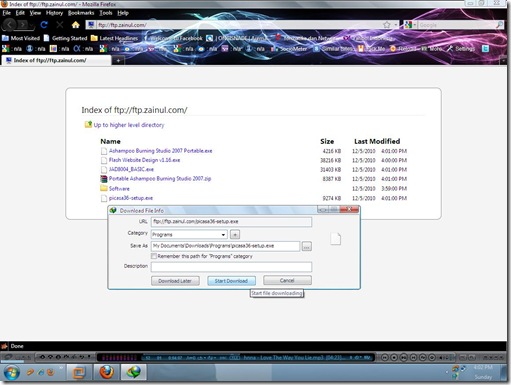Click the Stop loading X icon
The width and height of the screenshot is (511, 385).
[60, 25]
